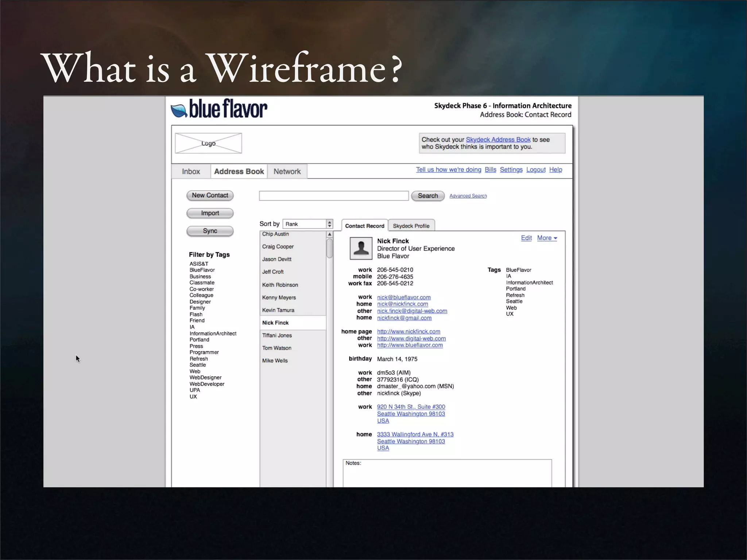Click the New Contact button

[210, 195]
